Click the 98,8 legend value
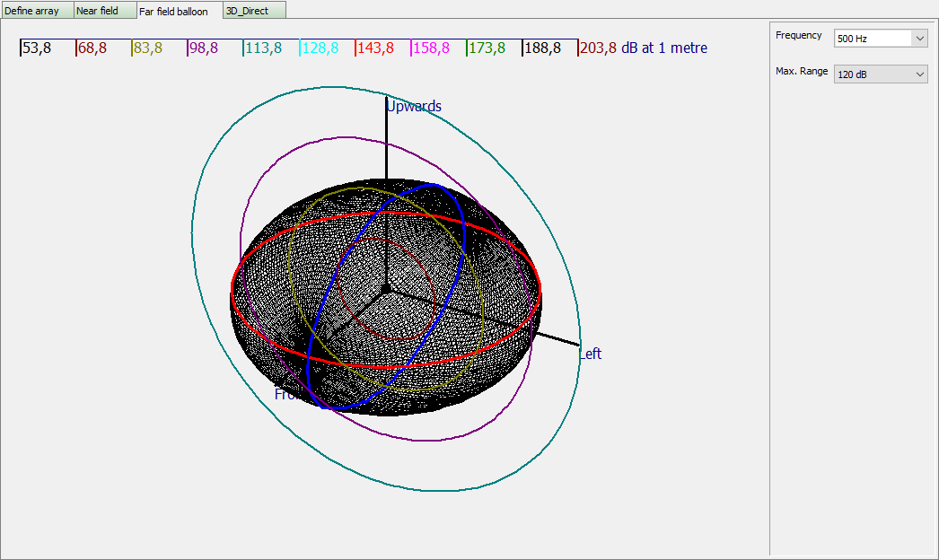This screenshot has height=560, width=939. 204,48
